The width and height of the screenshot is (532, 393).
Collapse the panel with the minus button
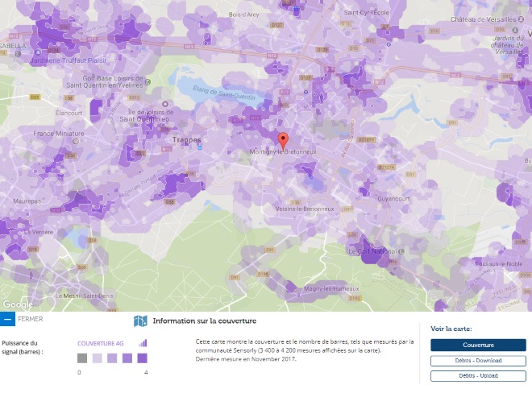(x=7, y=319)
